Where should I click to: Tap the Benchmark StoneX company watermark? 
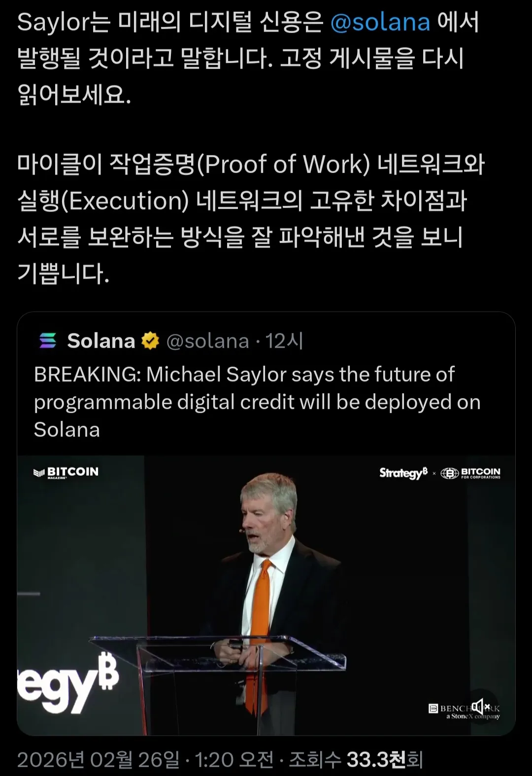pyautogui.click(x=464, y=711)
